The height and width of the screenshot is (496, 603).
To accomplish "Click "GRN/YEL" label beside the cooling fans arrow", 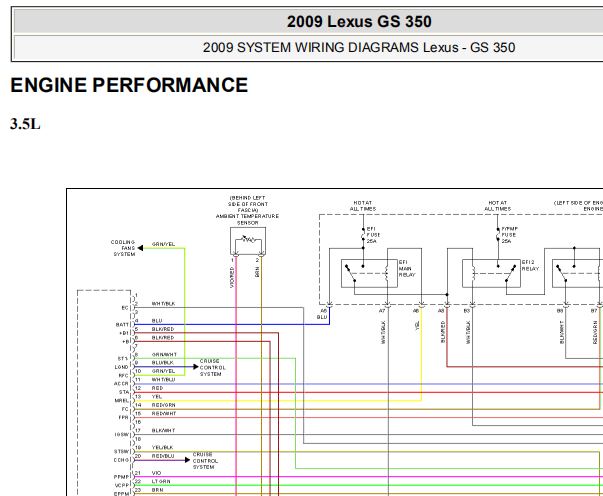I will click(163, 244).
